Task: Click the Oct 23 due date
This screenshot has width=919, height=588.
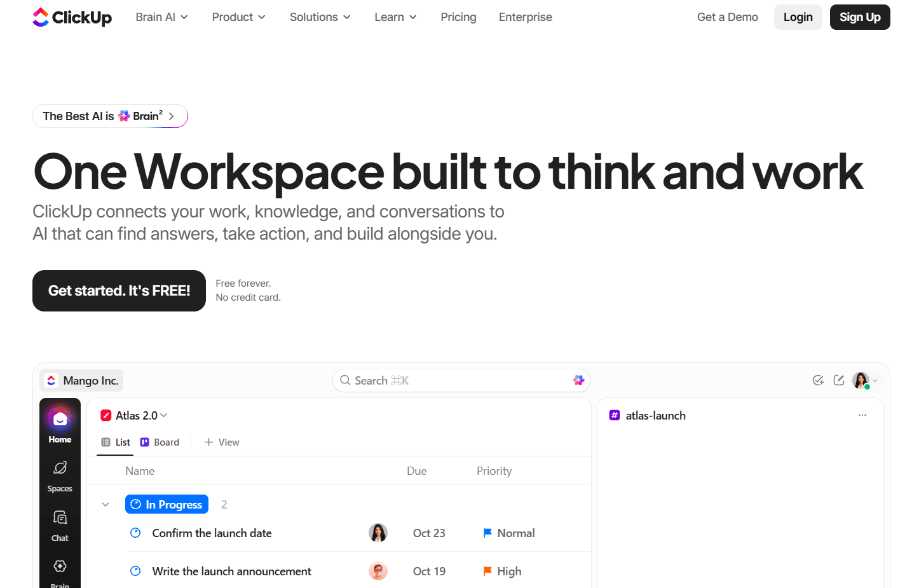Action: tap(429, 533)
